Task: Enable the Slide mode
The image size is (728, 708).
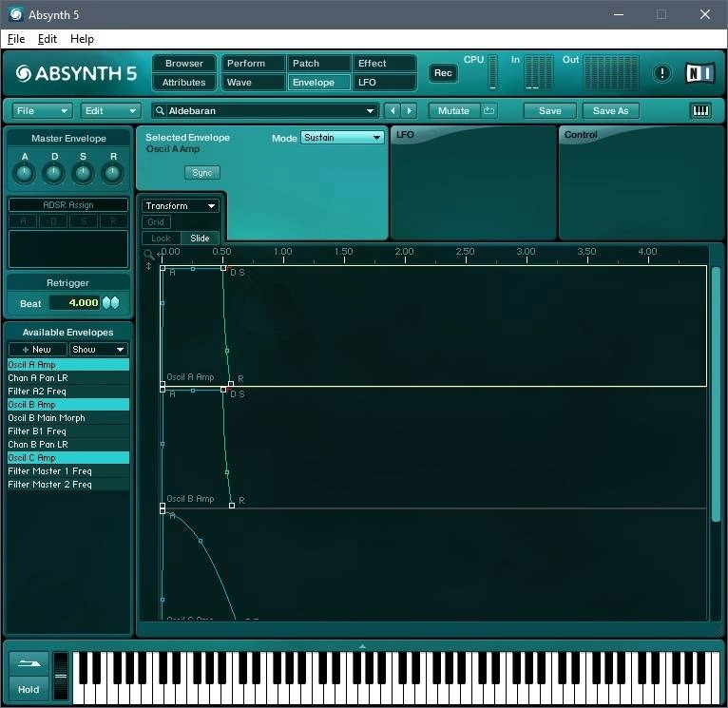Action: pos(200,239)
